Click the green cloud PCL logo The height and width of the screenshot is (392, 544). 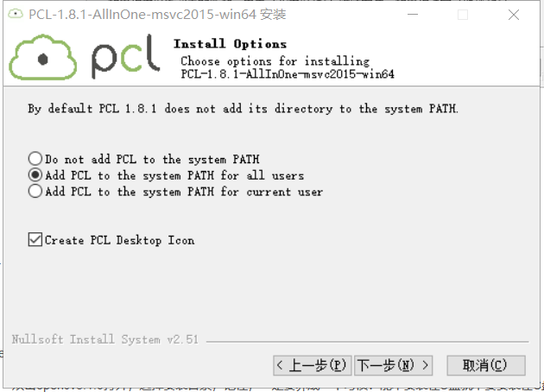(42, 58)
